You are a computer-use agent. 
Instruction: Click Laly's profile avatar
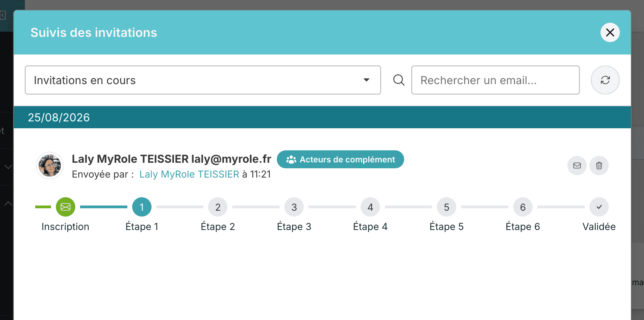[x=50, y=166]
